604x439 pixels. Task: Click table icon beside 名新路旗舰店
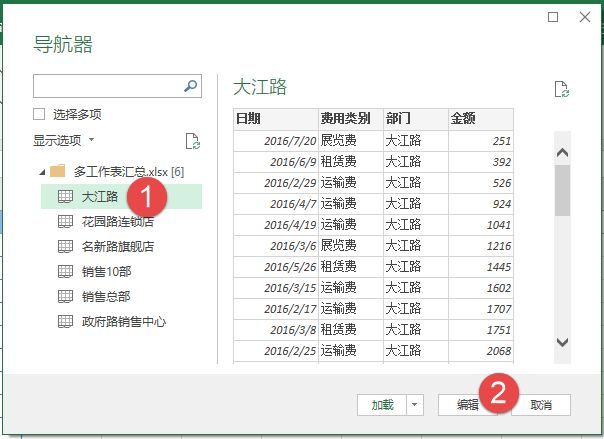click(x=65, y=246)
